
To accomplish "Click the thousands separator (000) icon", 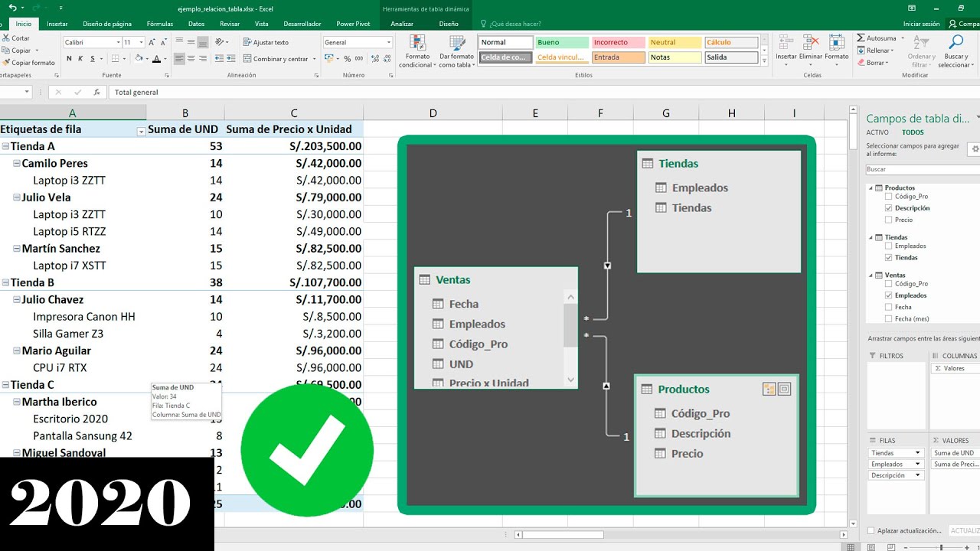I will (359, 59).
